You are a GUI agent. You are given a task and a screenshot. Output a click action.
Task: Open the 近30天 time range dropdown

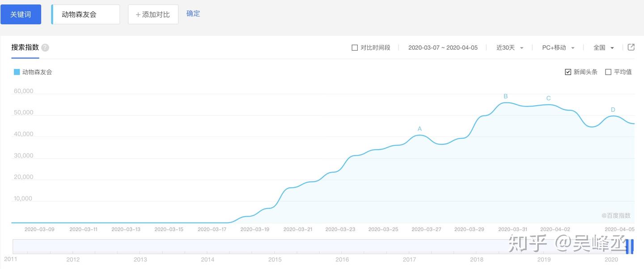510,47
